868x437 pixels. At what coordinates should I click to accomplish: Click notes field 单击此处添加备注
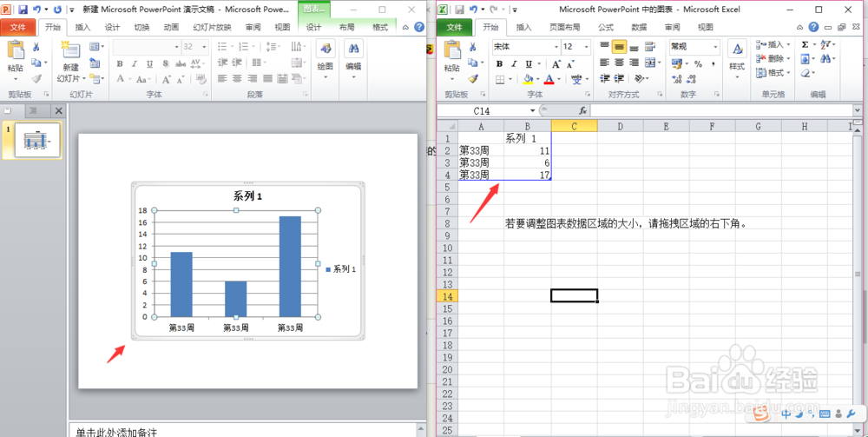(x=242, y=430)
